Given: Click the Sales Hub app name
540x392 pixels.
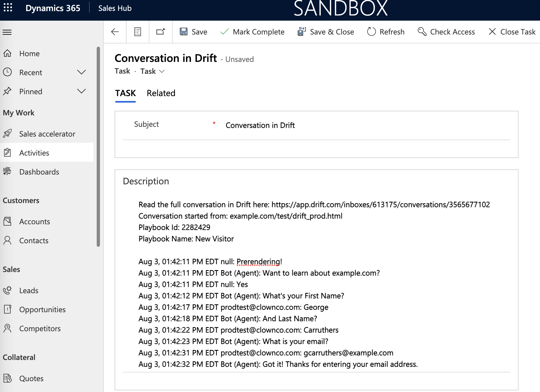Looking at the screenshot, I should pyautogui.click(x=115, y=8).
